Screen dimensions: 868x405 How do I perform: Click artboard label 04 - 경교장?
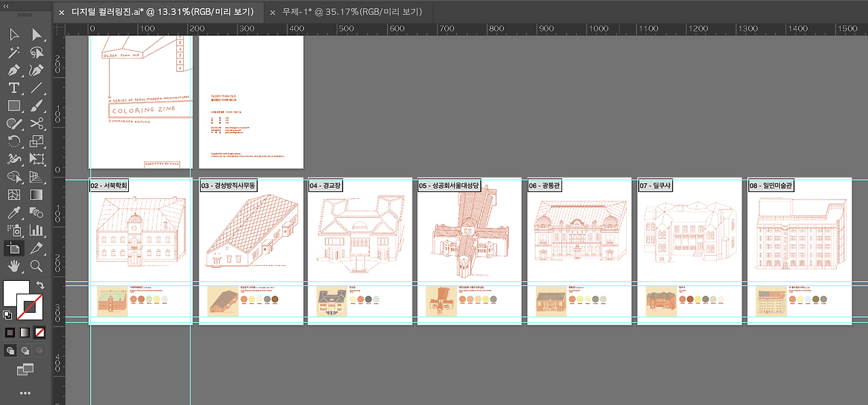tap(325, 185)
